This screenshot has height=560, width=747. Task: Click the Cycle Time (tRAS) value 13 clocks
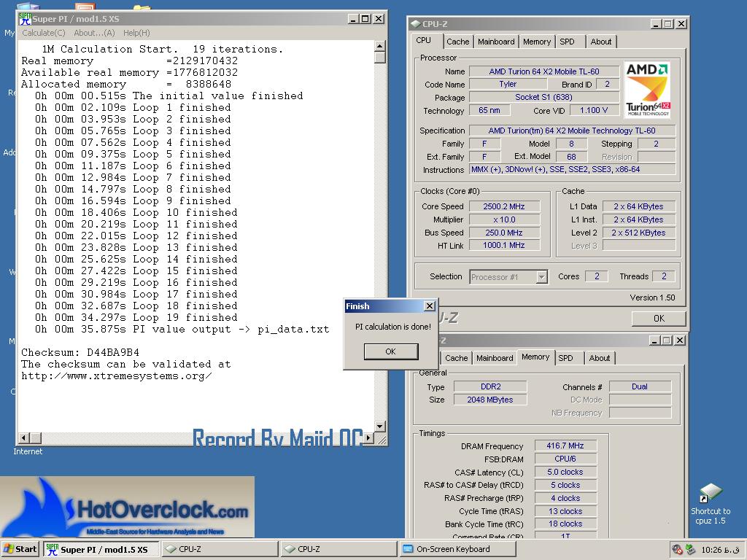click(x=565, y=511)
